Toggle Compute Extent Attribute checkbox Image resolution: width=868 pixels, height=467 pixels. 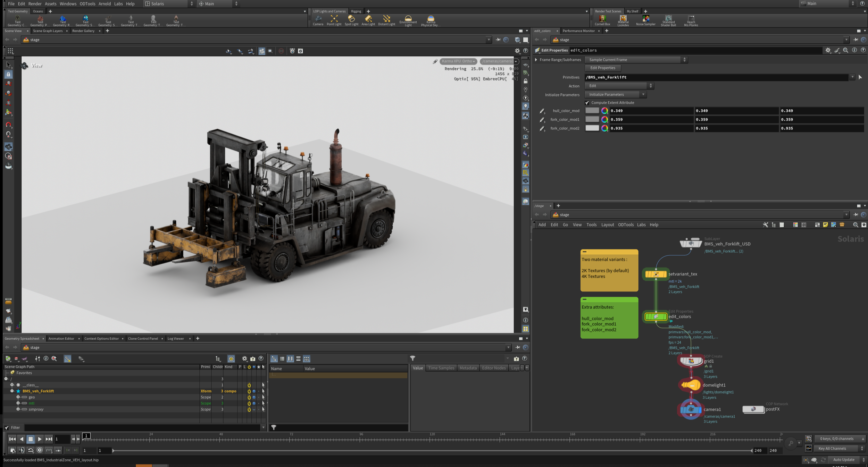pos(587,103)
